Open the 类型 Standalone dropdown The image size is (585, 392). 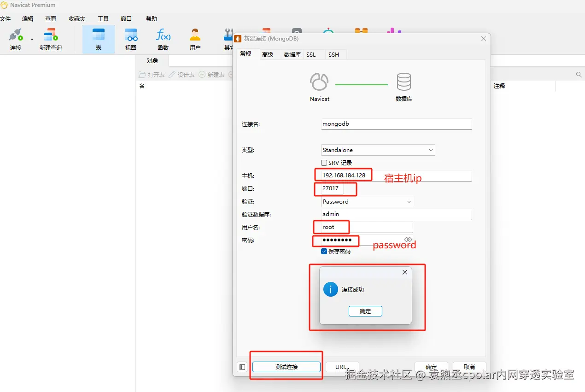pos(378,150)
